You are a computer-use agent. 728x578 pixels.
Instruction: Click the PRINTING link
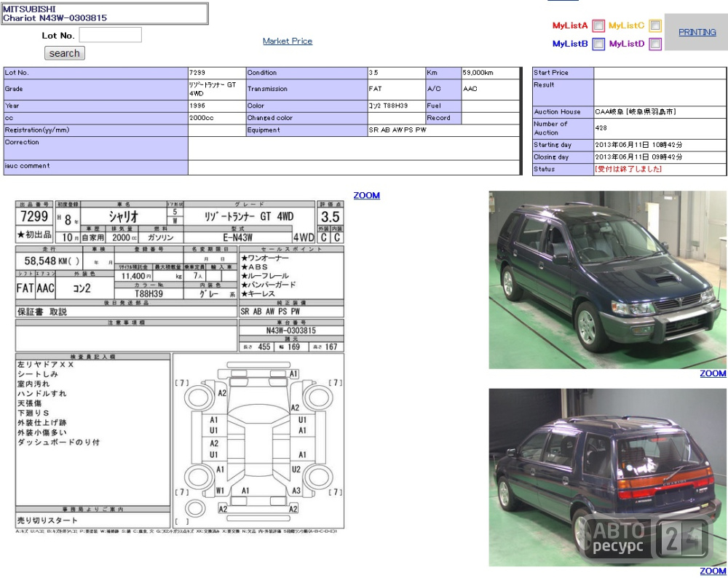point(697,32)
